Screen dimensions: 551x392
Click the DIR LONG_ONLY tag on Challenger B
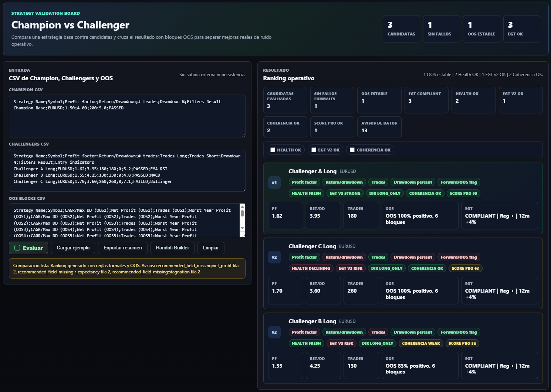(378, 343)
